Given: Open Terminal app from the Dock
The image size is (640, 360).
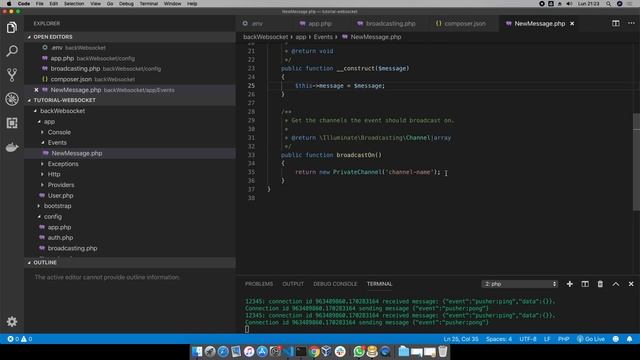Looking at the screenshot, I should pos(301,351).
